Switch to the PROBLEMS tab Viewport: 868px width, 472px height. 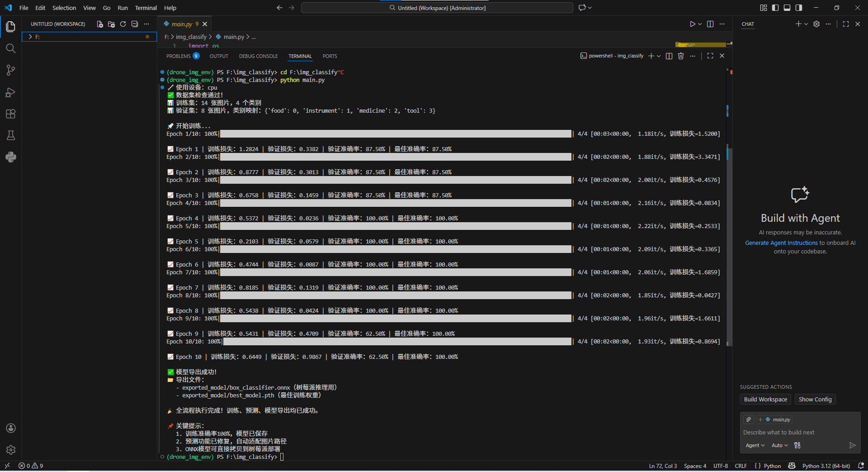tap(183, 56)
